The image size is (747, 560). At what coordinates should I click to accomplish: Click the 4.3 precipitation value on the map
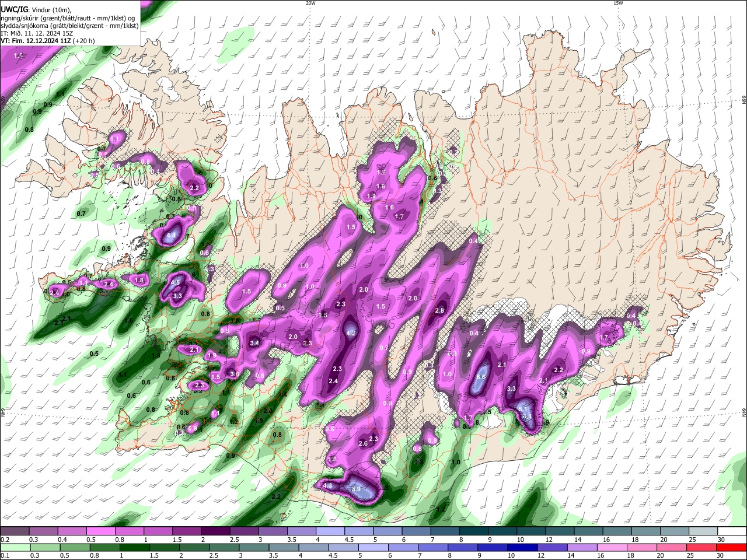coord(327,485)
